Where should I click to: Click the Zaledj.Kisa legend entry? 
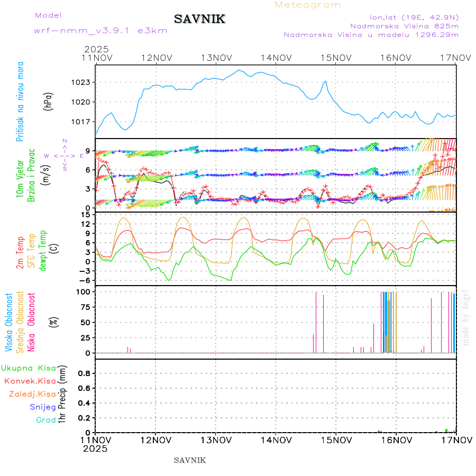32,394
